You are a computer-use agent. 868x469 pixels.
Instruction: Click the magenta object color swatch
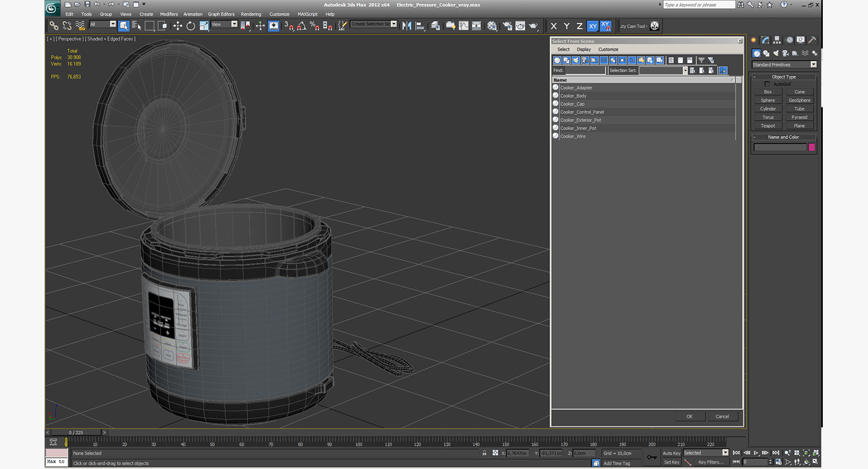pyautogui.click(x=812, y=148)
